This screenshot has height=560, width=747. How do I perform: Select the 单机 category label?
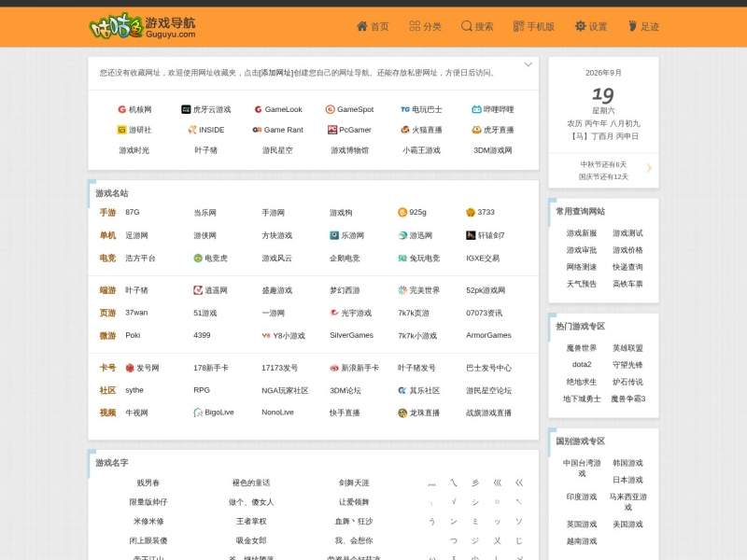click(107, 235)
